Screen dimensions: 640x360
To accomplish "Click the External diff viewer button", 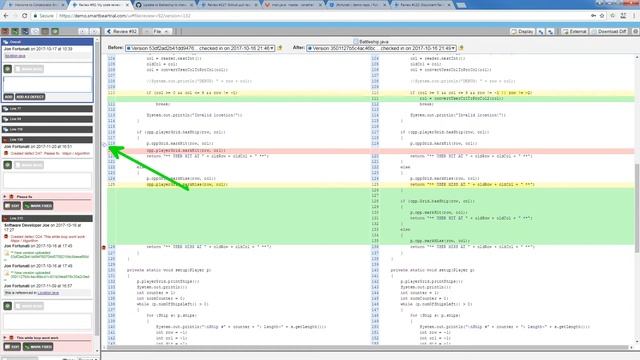I will (x=574, y=31).
